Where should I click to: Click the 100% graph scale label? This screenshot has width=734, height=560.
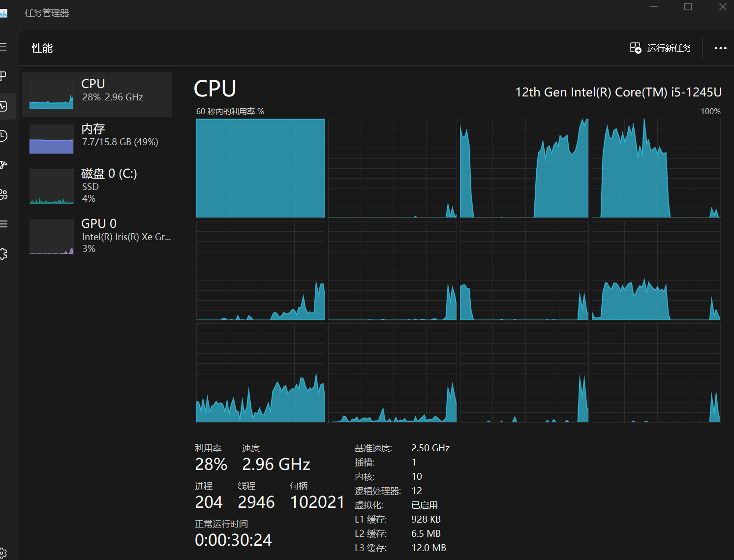click(x=710, y=111)
